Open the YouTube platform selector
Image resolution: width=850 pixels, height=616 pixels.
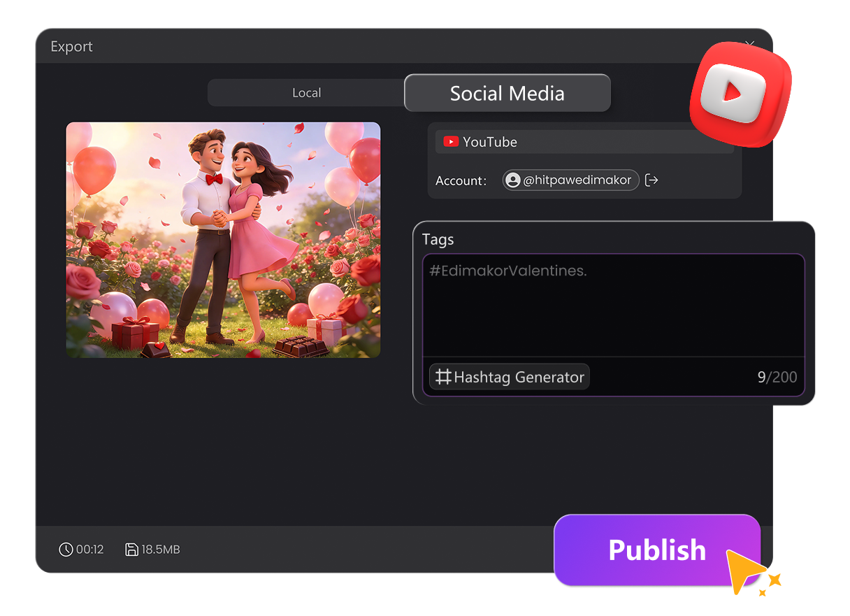tap(584, 141)
